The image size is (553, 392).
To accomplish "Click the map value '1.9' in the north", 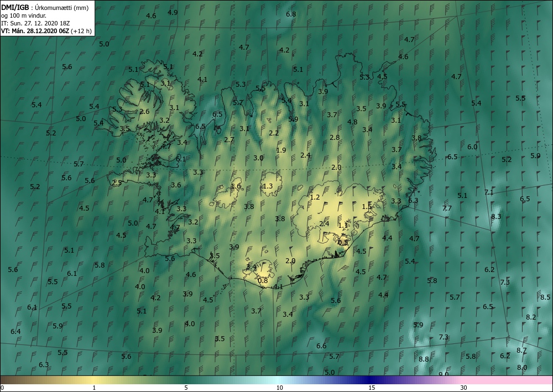I will (281, 150).
